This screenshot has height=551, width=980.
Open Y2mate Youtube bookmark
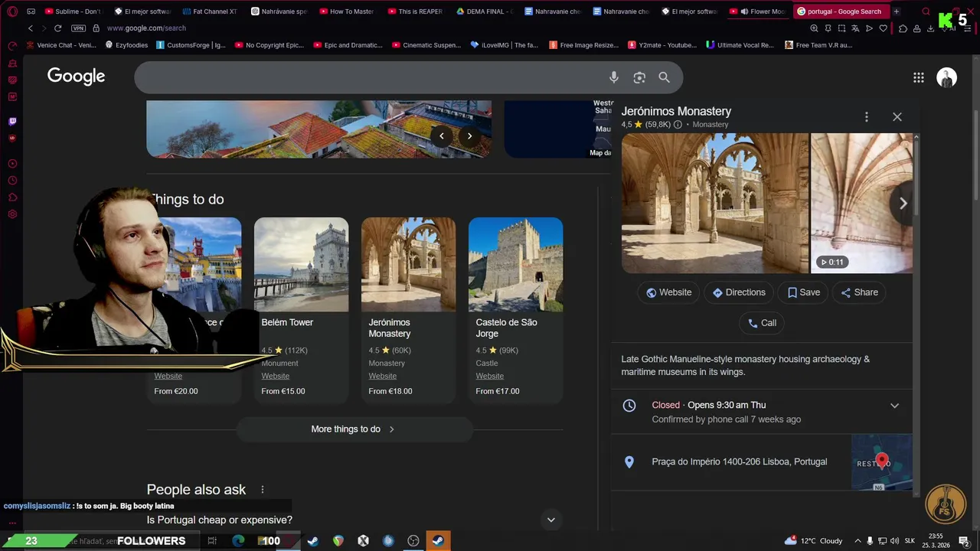click(661, 45)
